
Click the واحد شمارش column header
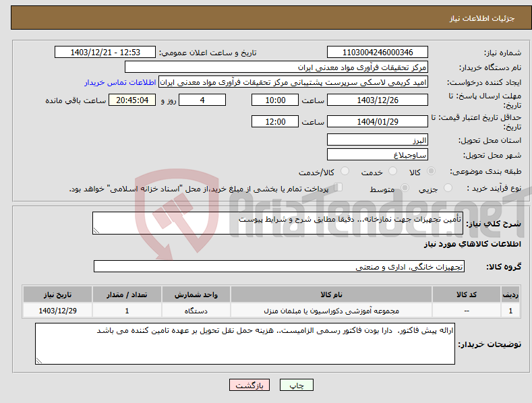(196, 294)
